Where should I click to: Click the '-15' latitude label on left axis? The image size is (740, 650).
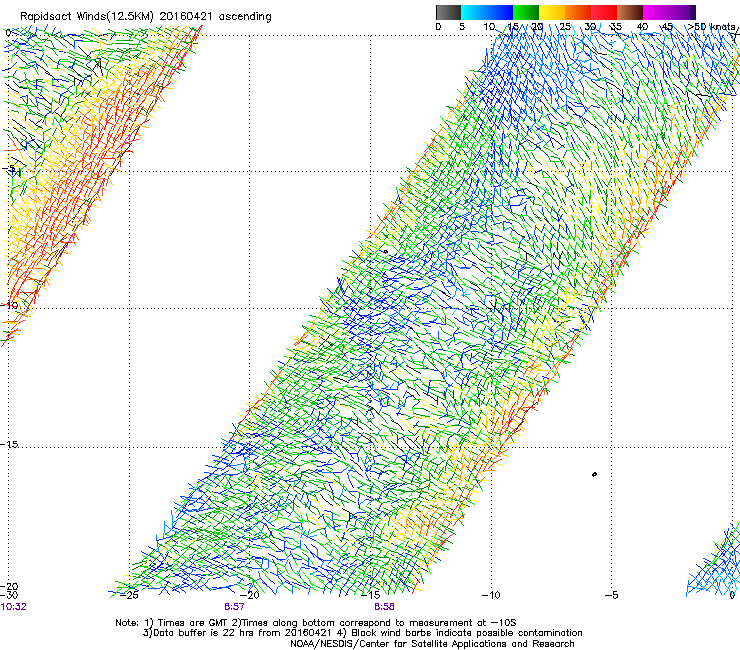click(10, 444)
